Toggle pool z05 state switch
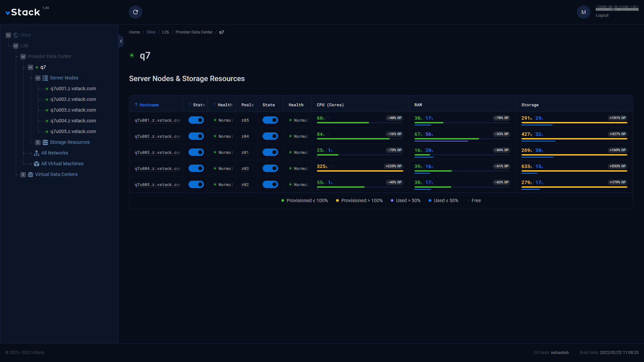Viewport: 644px width, 362px height. [270, 120]
